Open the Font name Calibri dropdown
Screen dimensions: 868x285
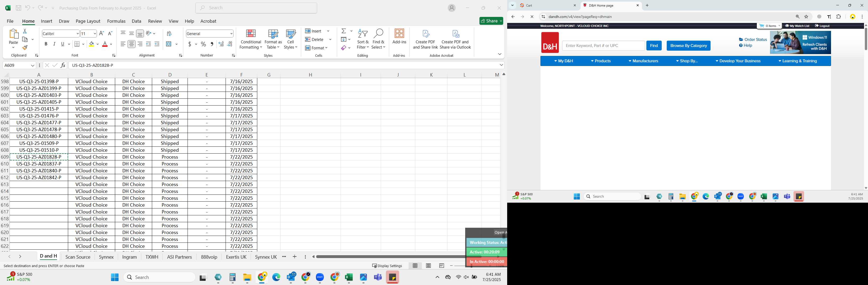point(77,34)
